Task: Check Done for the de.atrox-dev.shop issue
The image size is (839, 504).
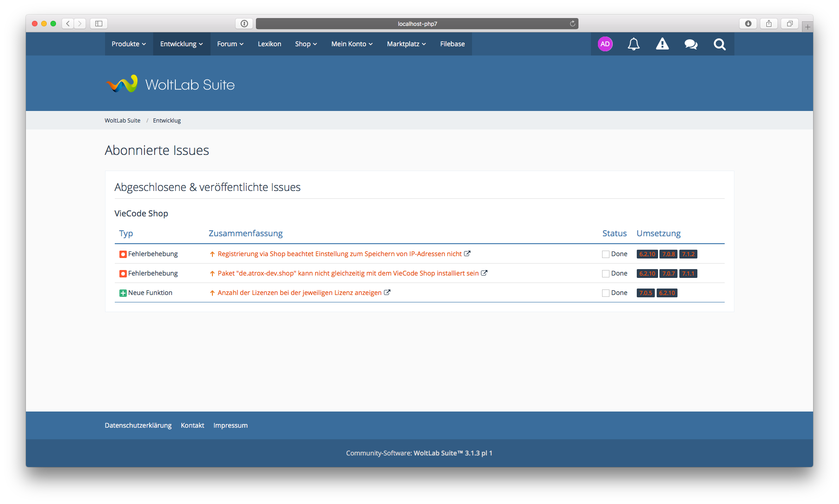Action: (x=605, y=274)
